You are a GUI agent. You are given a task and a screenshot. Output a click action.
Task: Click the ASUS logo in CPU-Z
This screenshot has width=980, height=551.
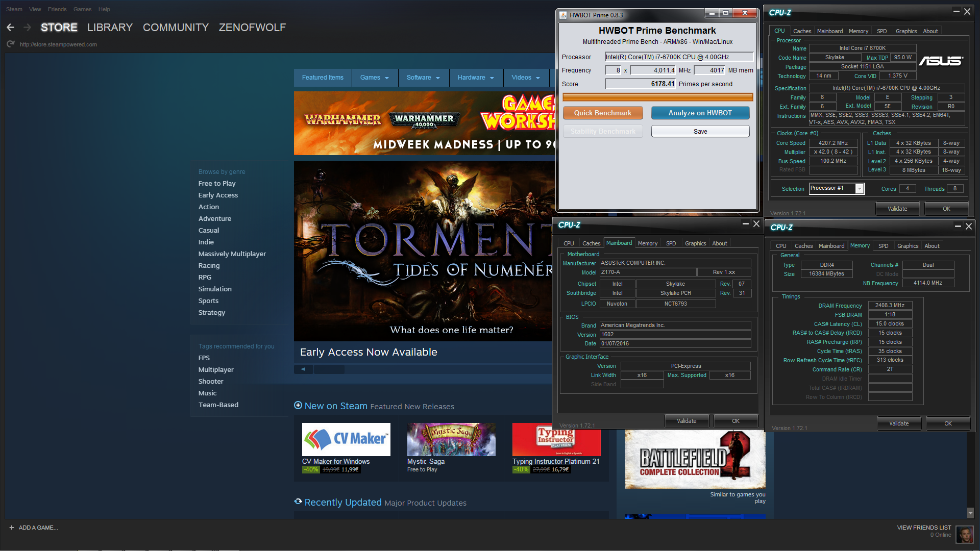(x=941, y=61)
